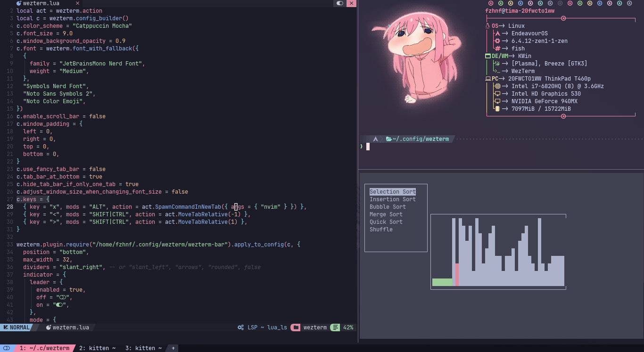This screenshot has width=644, height=352.
Task: Click the pink active bar in sort chart
Action: 457,275
